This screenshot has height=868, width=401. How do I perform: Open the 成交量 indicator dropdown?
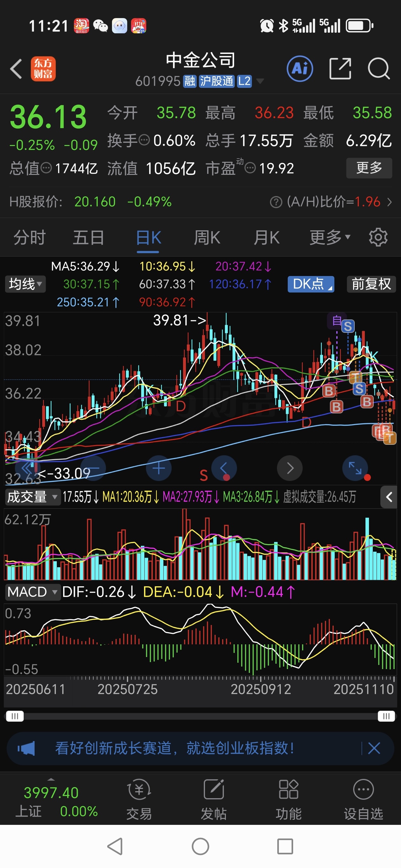33,497
